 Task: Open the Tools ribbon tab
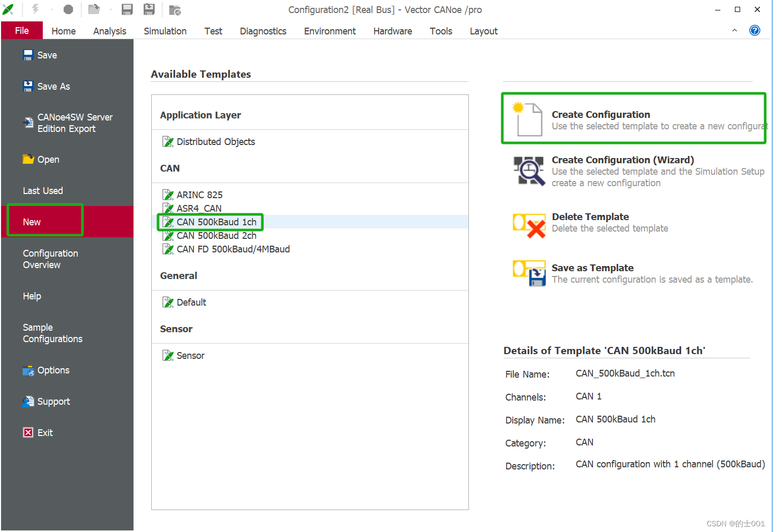tap(441, 31)
